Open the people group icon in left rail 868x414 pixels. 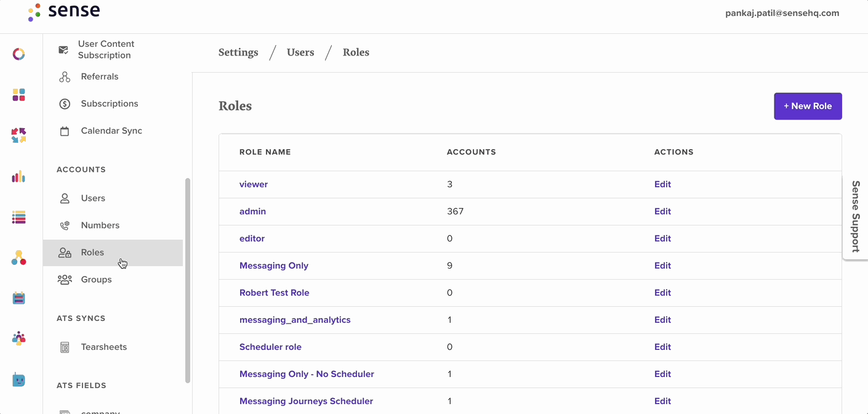click(x=18, y=338)
